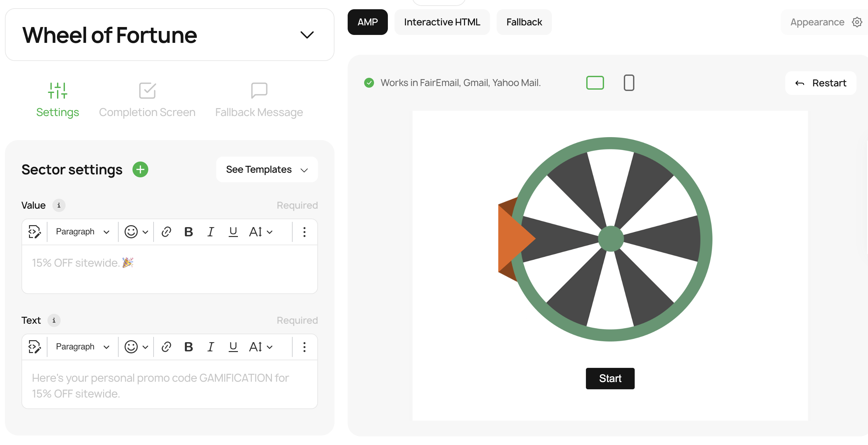Click the bold formatting icon
This screenshot has height=445, width=868.
(x=188, y=232)
